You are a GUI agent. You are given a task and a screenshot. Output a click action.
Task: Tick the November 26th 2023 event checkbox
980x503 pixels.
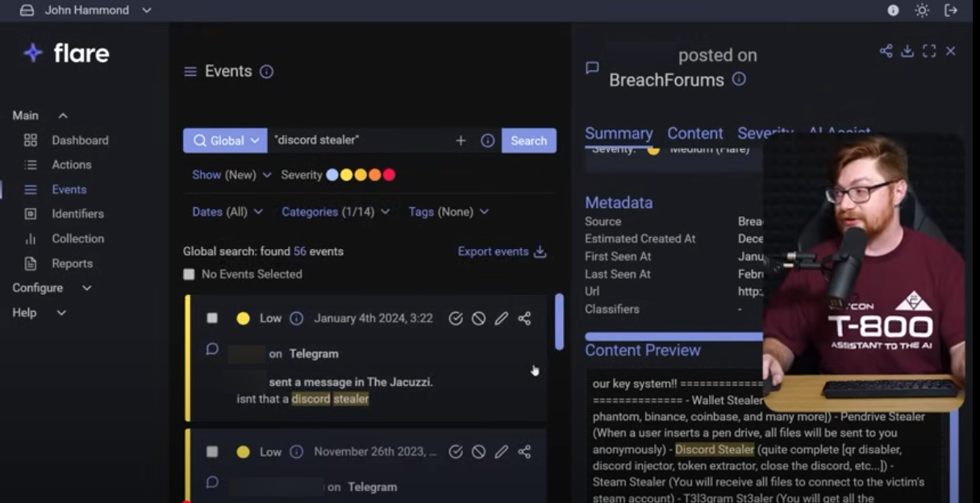212,451
